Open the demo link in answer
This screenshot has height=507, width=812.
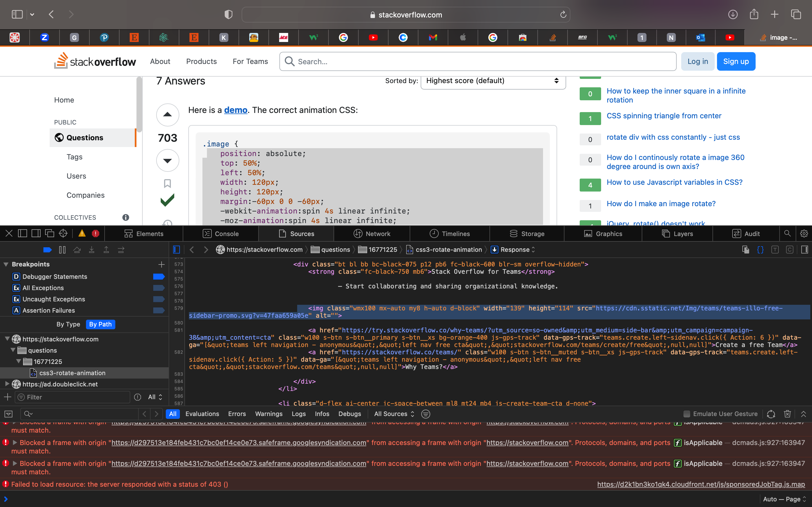click(x=235, y=110)
